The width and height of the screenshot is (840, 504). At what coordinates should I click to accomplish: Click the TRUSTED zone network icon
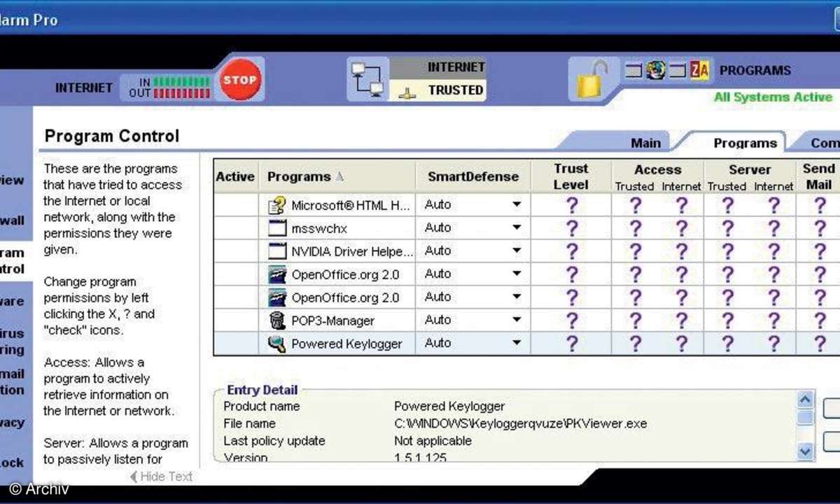(x=407, y=91)
